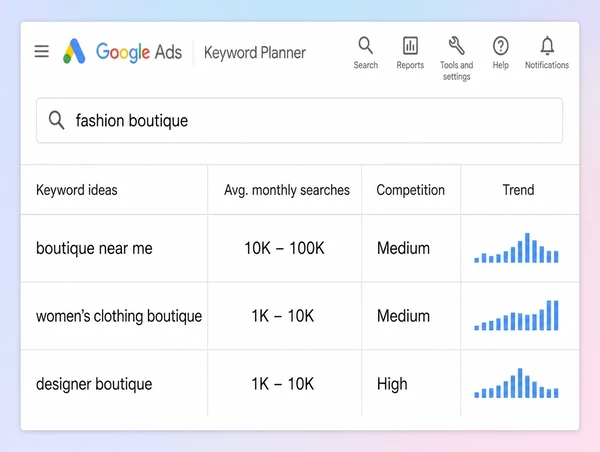Open trend chart for designer boutique
The width and height of the screenshot is (600, 452).
point(516,383)
